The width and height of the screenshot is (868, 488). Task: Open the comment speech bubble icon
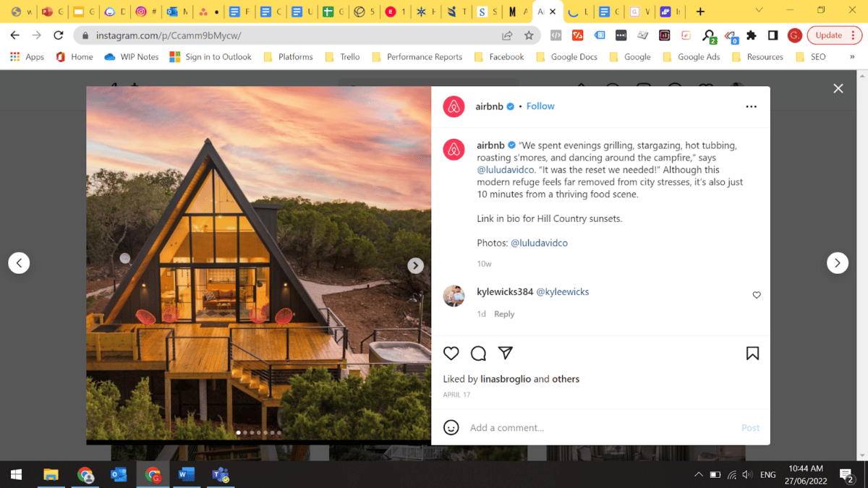478,354
